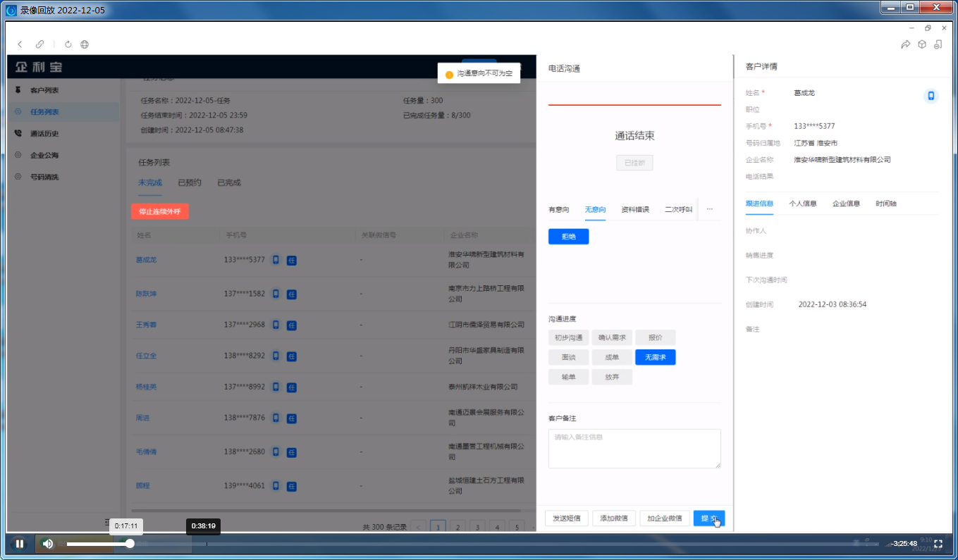This screenshot has height=560, width=958.
Task: Click the phone icon next to 137****1582
Action: pos(276,293)
